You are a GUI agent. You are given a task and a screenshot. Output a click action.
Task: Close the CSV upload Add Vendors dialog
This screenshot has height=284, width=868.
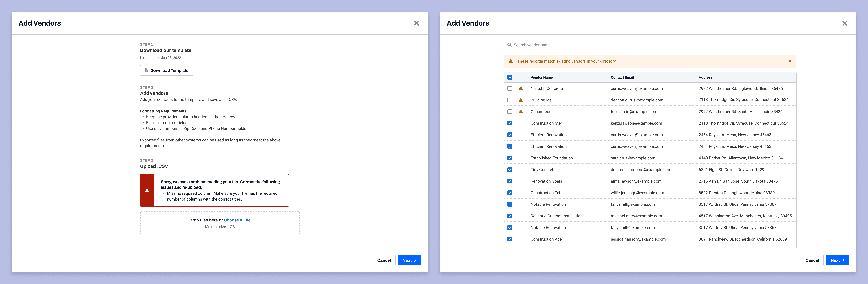[x=416, y=23]
